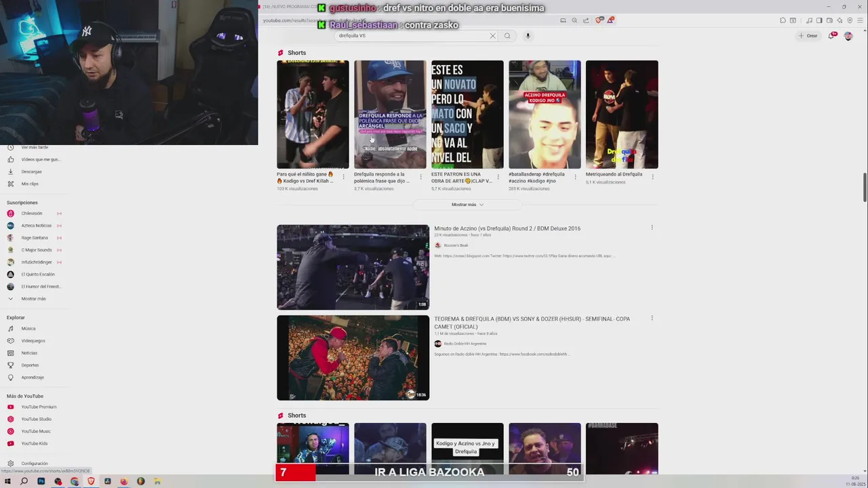The height and width of the screenshot is (488, 868).
Task: Open Metriqueando al Drefquila short
Action: coord(622,115)
